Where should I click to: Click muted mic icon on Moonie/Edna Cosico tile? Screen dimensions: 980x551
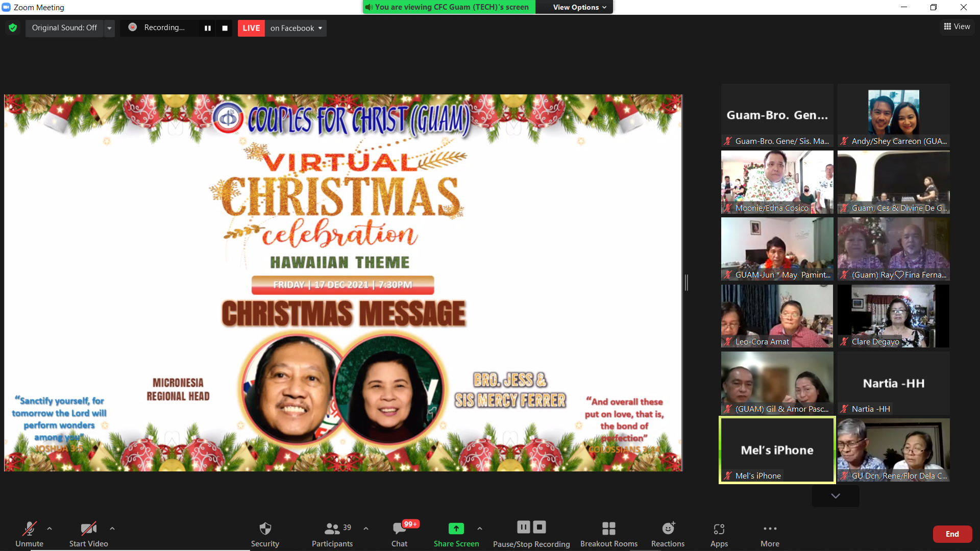click(728, 208)
